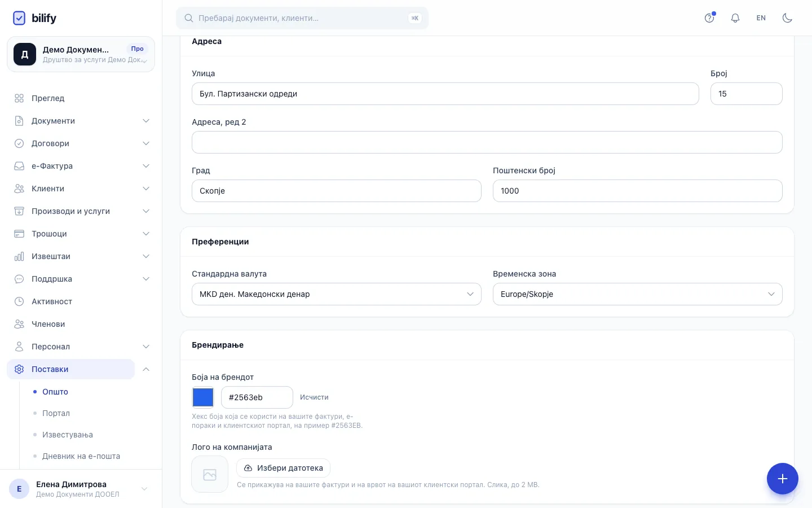Switch language with EN button

[761, 18]
